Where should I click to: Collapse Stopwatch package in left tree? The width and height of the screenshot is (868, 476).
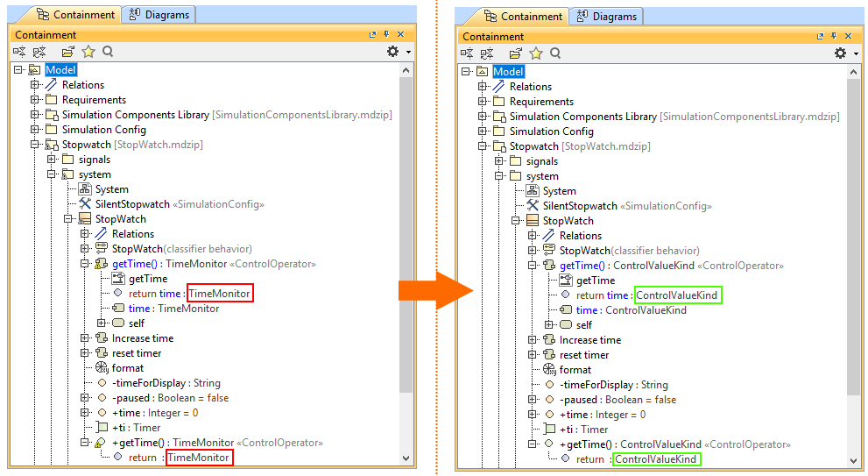pyautogui.click(x=35, y=145)
